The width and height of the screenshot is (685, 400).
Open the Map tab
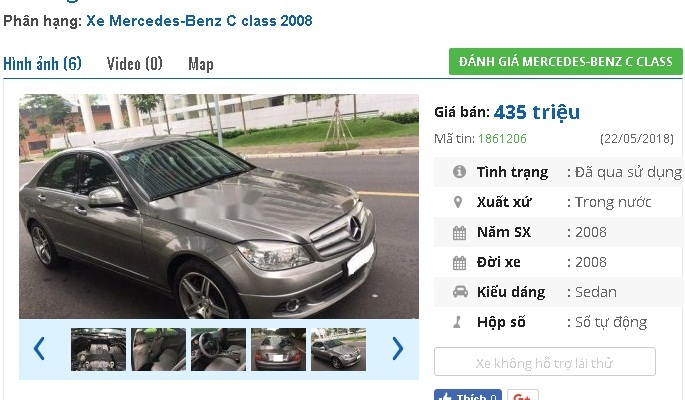(201, 64)
